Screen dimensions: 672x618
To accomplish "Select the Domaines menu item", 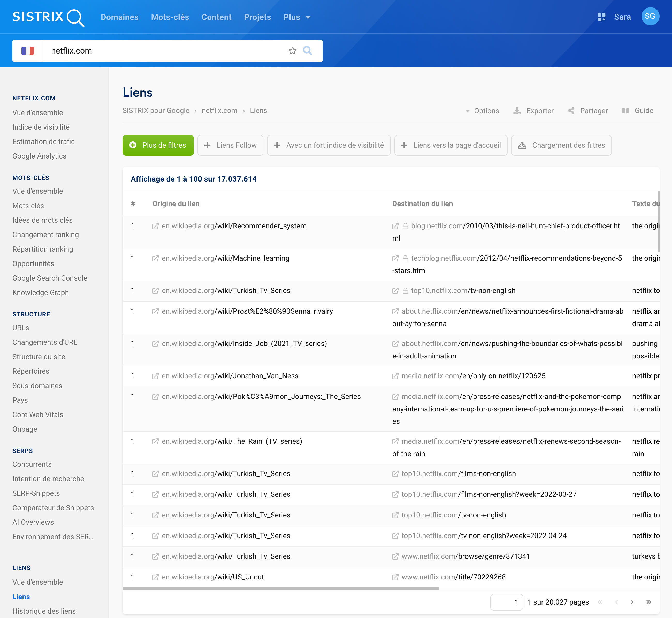I will point(119,17).
